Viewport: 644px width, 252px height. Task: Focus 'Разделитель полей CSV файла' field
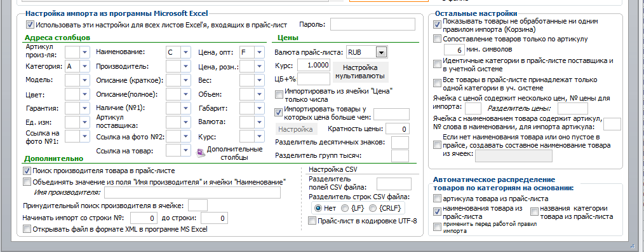(394, 184)
